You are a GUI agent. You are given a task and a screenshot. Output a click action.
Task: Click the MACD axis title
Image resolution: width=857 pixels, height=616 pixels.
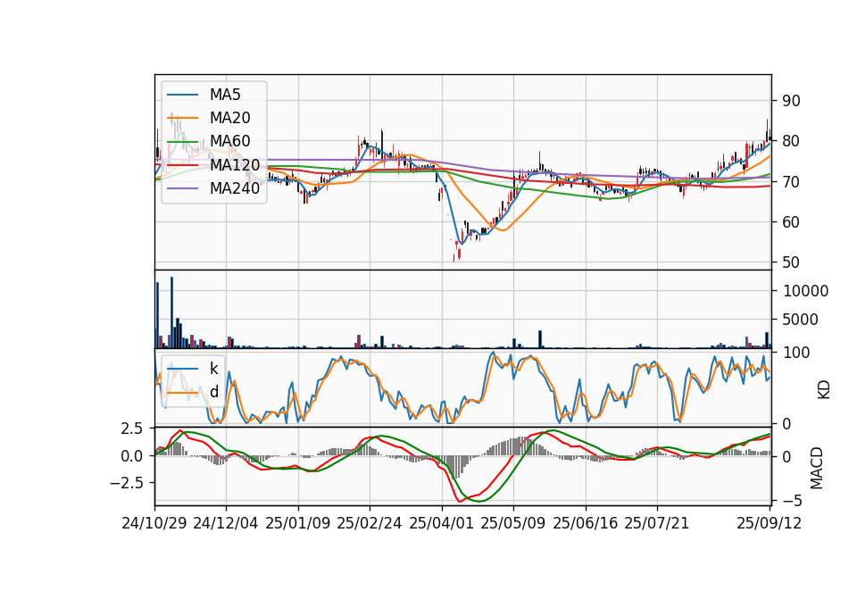(x=816, y=468)
